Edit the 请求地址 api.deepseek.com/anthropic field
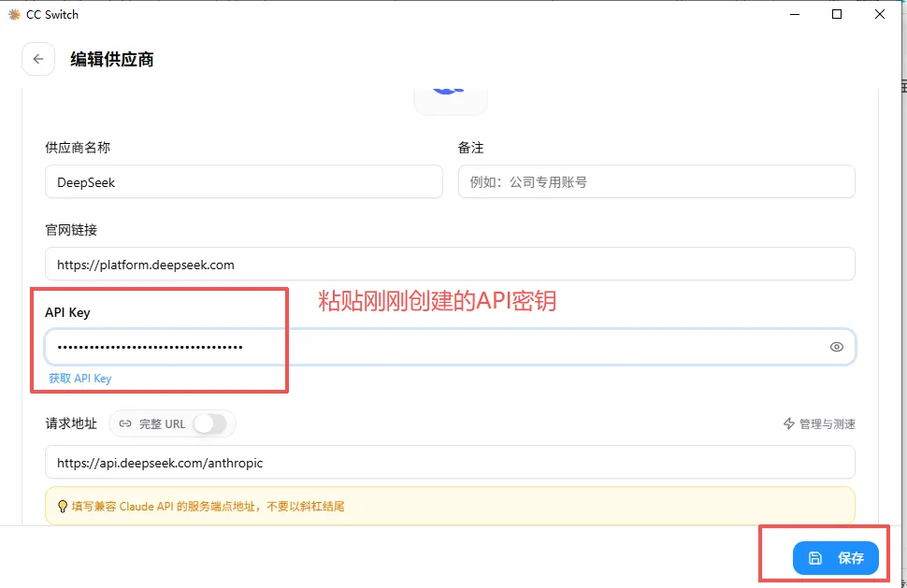907x588 pixels. tap(450, 463)
